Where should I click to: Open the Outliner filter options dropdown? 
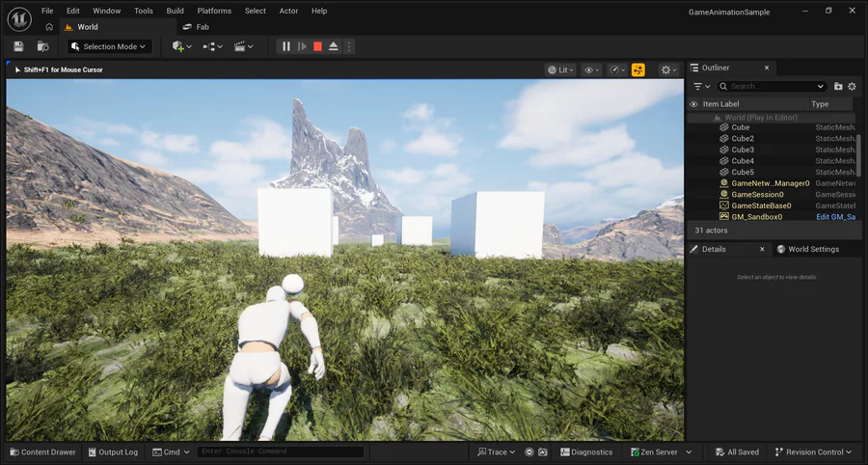[702, 87]
